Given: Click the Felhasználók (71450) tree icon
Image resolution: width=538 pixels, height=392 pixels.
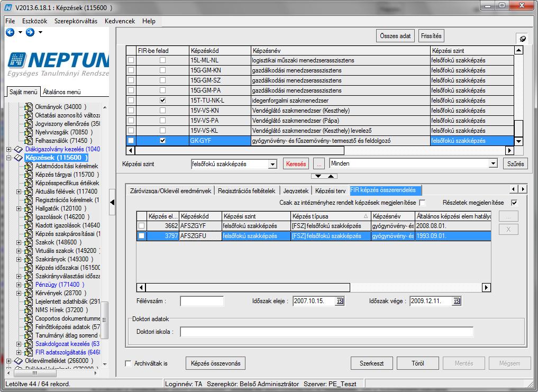Looking at the screenshot, I should coord(29,141).
